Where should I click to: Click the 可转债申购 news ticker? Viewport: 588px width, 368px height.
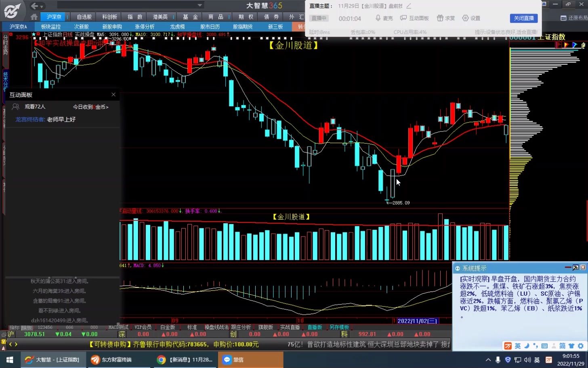174,345
